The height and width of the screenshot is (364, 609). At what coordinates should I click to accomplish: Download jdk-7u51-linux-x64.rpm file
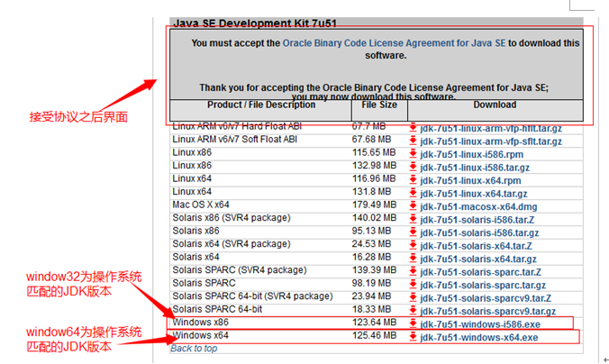[470, 180]
